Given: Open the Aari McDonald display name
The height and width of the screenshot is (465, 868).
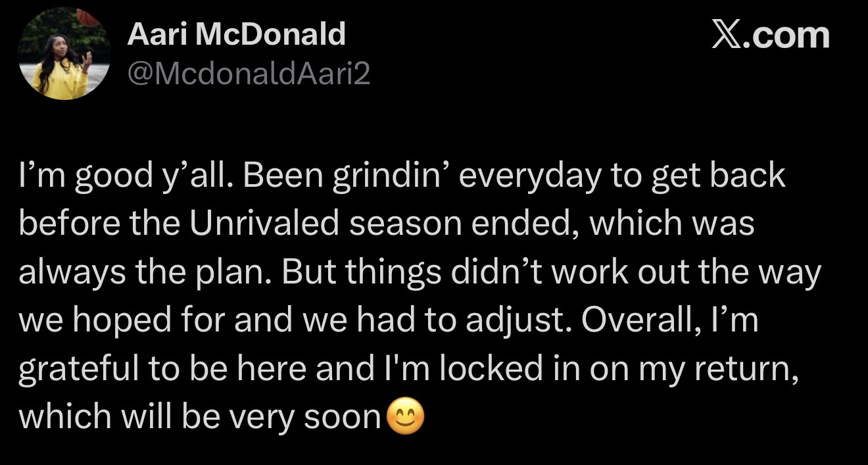Looking at the screenshot, I should 236,33.
